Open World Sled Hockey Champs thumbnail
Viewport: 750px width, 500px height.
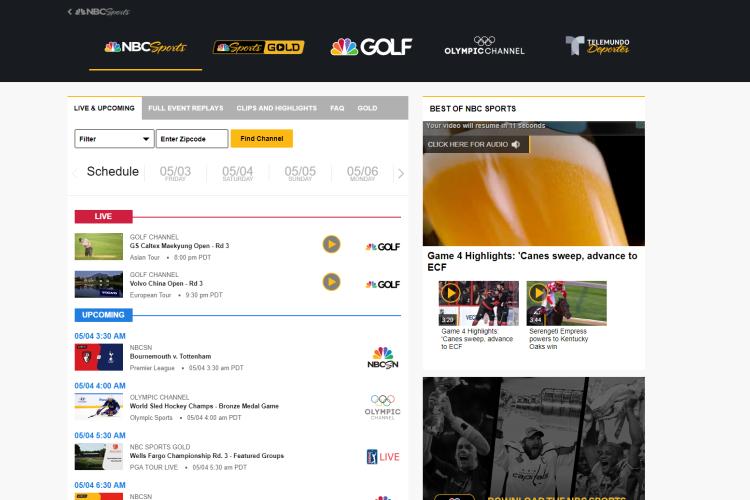coord(99,407)
